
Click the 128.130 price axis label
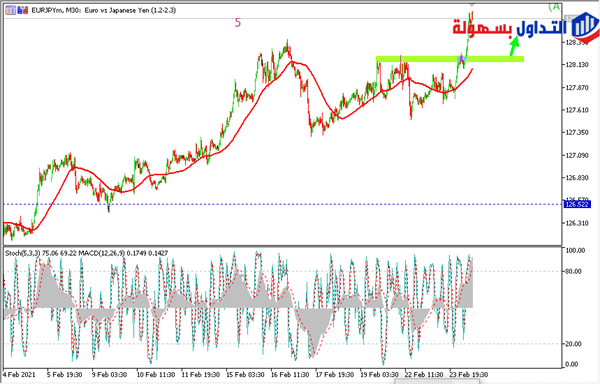[577, 65]
